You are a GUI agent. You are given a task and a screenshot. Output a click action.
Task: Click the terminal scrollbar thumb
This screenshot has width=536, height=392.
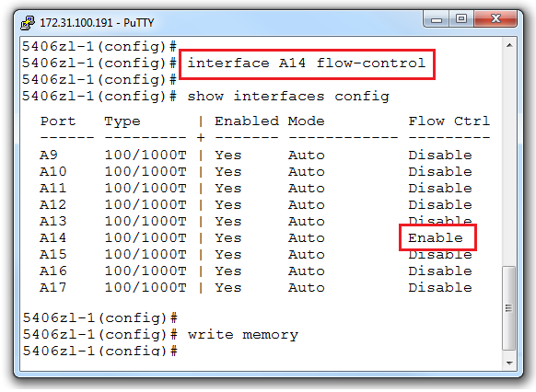point(509,308)
